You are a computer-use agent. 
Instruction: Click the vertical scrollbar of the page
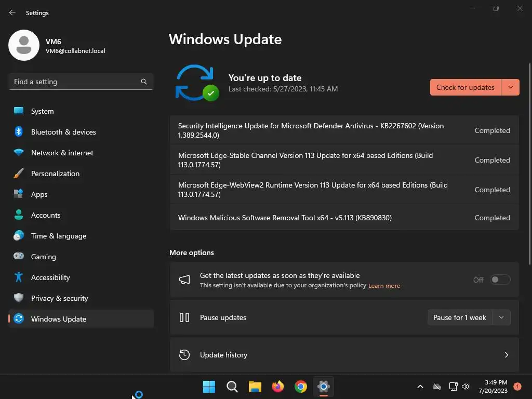coord(529,164)
